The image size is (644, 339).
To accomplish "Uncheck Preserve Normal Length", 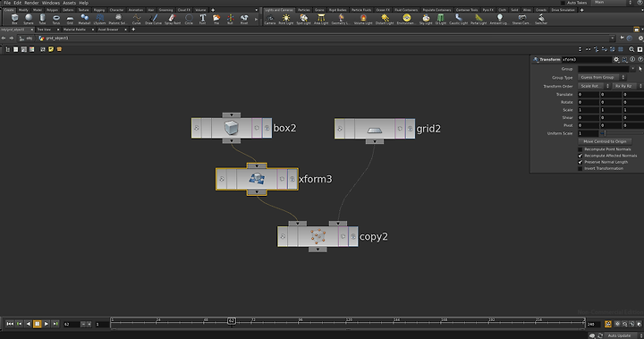I will click(x=580, y=162).
